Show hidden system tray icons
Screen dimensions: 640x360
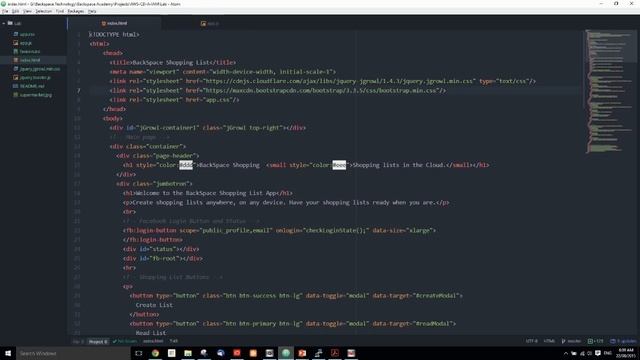[566, 353]
